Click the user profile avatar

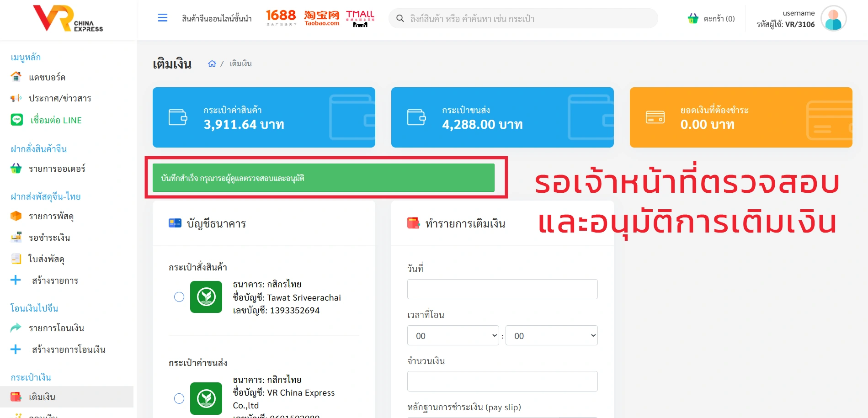pyautogui.click(x=833, y=18)
